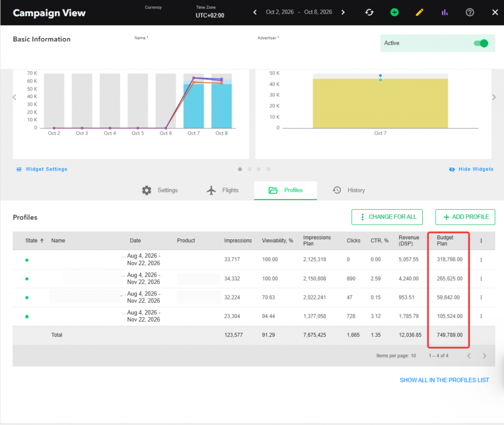Screen dimensions: 504x425
Task: Open row menu for 318,798.00 profile
Action: pyautogui.click(x=481, y=260)
